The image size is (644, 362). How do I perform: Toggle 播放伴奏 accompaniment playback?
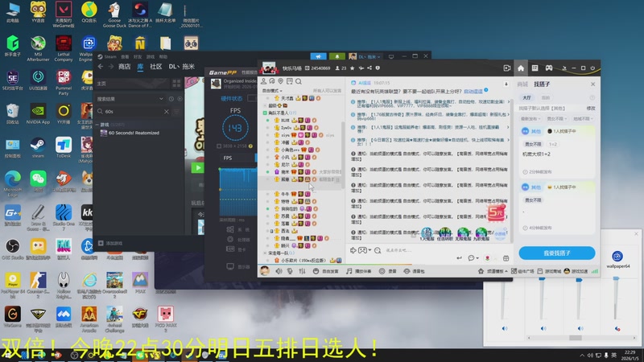click(358, 271)
